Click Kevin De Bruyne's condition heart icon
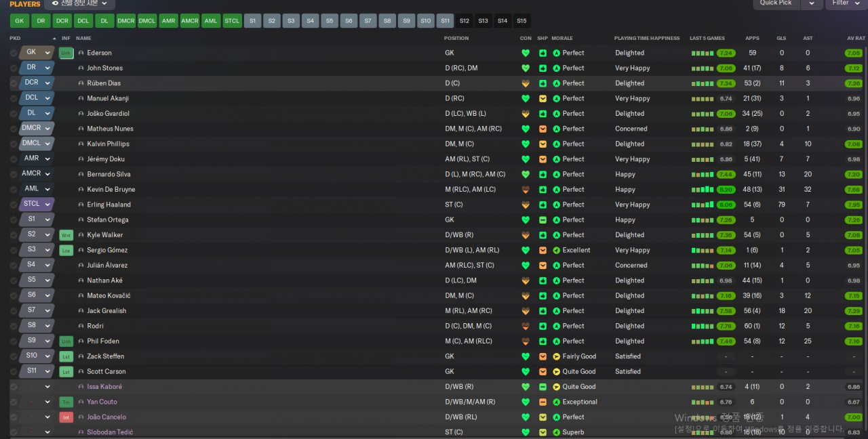Viewport: 868px width, 439px height. [525, 190]
